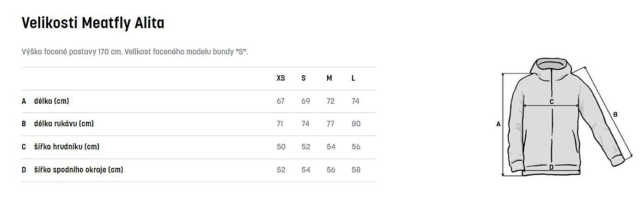Click the jacket measurement diagram
Viewport: 644px width, 207px height.
coord(566,118)
